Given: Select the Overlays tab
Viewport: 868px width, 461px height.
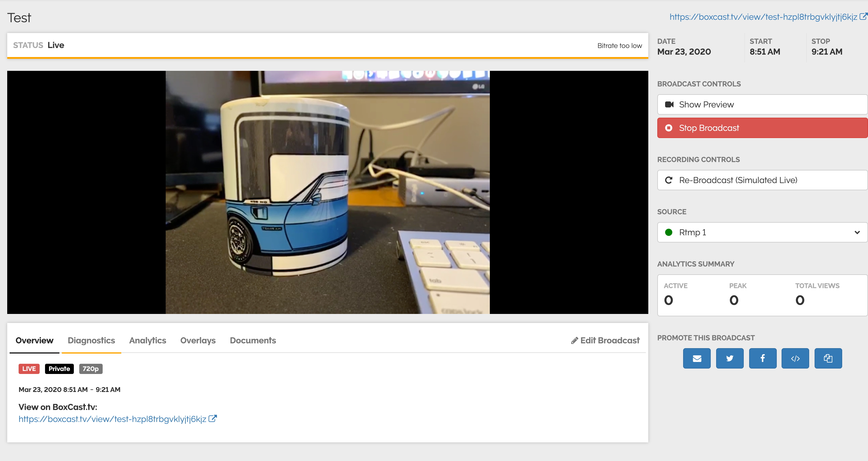Looking at the screenshot, I should tap(198, 340).
